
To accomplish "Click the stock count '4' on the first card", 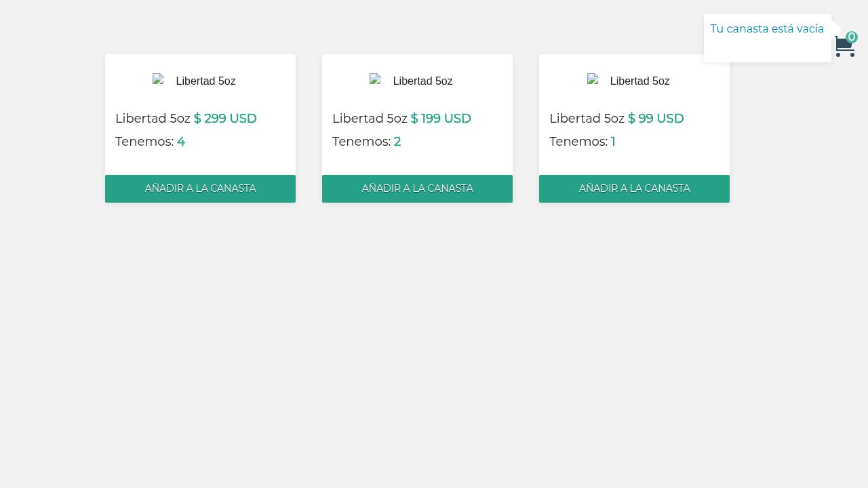I will pos(181,142).
